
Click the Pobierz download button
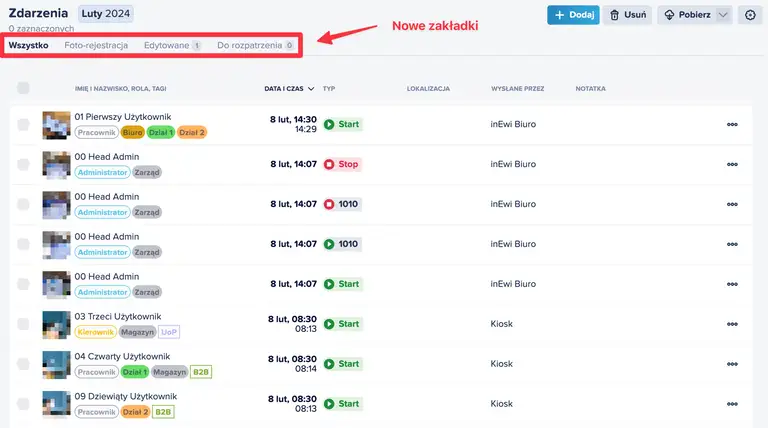click(x=686, y=15)
